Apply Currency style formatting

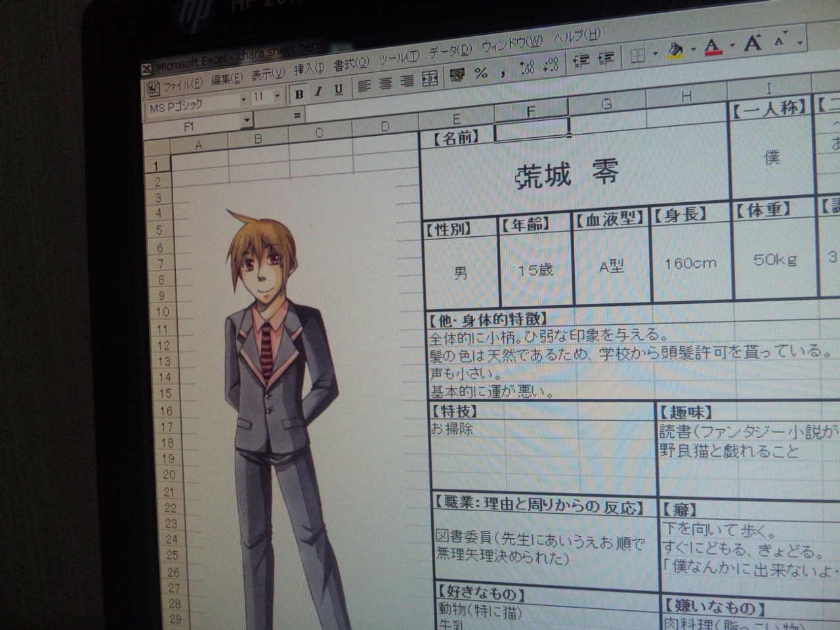tap(457, 75)
